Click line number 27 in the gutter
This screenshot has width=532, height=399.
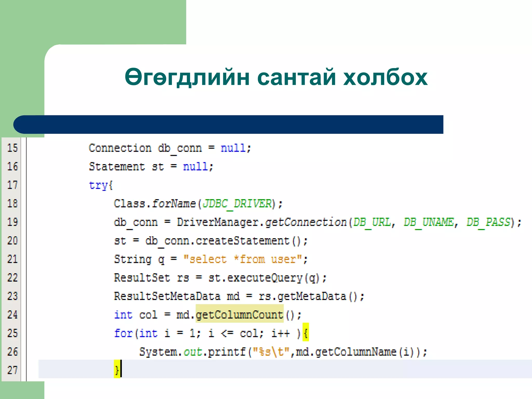[12, 370]
